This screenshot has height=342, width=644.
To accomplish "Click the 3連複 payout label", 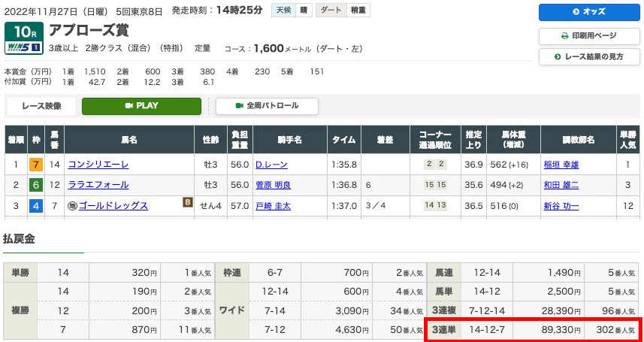I will pyautogui.click(x=443, y=310).
